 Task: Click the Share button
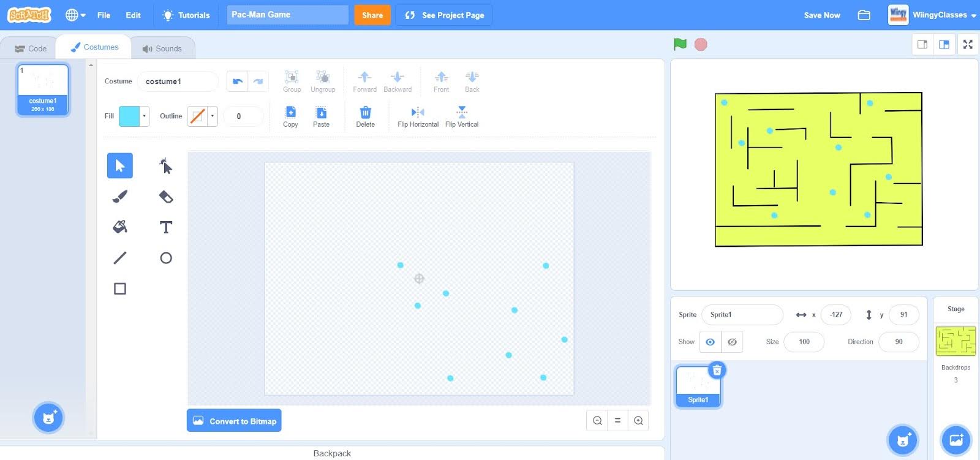[372, 15]
